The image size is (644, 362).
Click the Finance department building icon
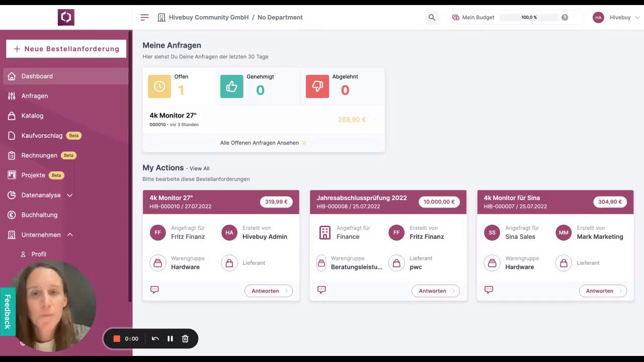click(325, 232)
